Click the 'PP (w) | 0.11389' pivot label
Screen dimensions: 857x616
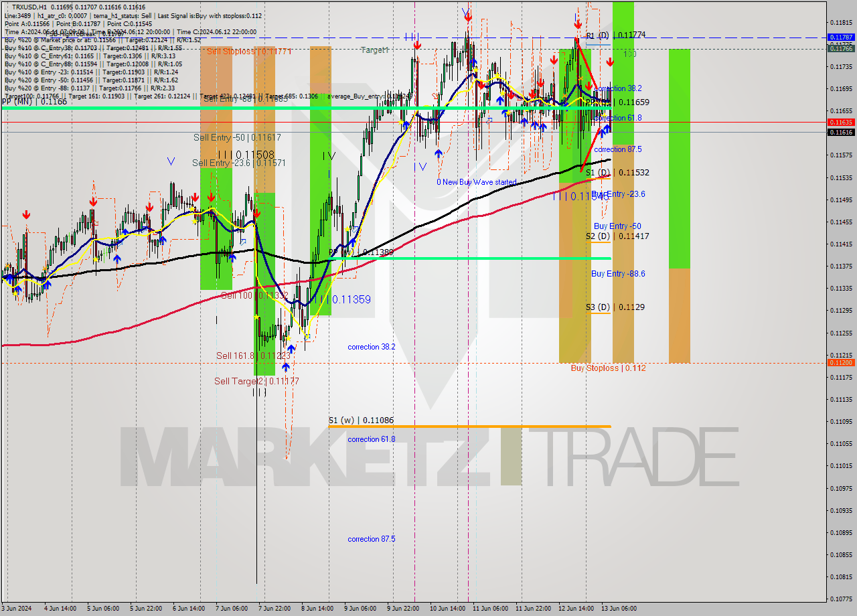coord(361,252)
